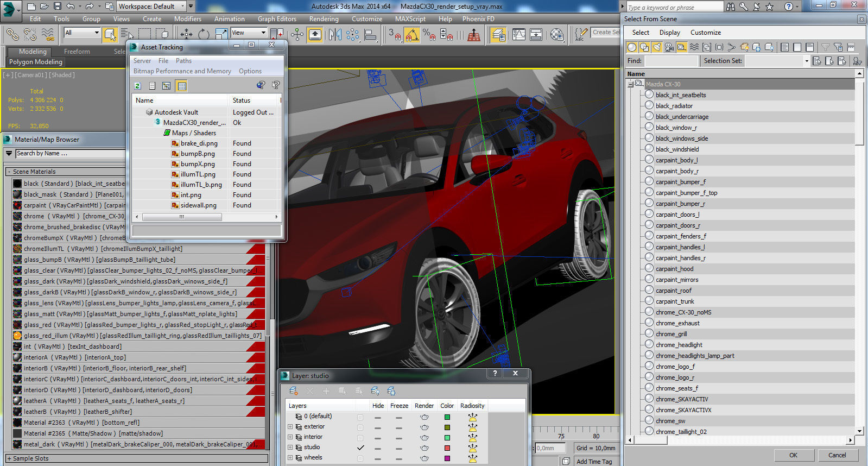Click the Undo arrow in title bar
868x466 pixels.
71,7
